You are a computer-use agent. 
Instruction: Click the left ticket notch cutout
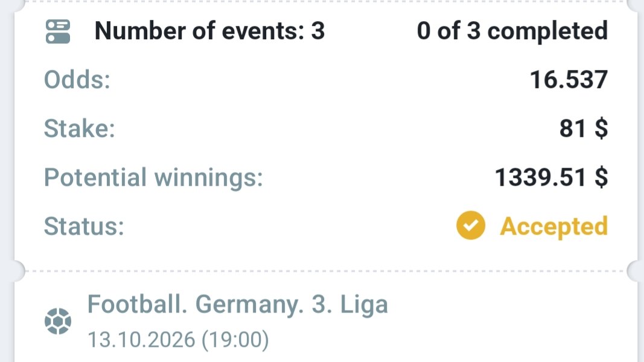click(16, 271)
